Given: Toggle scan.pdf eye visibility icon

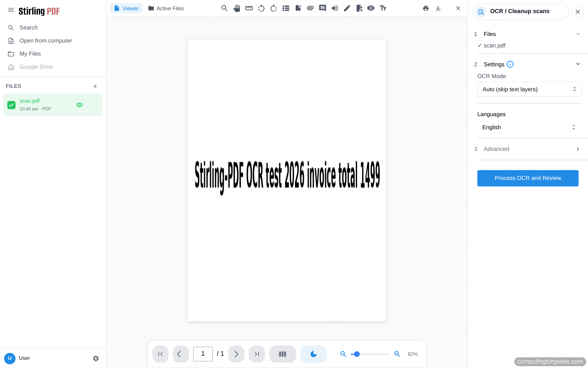Looking at the screenshot, I should point(79,105).
